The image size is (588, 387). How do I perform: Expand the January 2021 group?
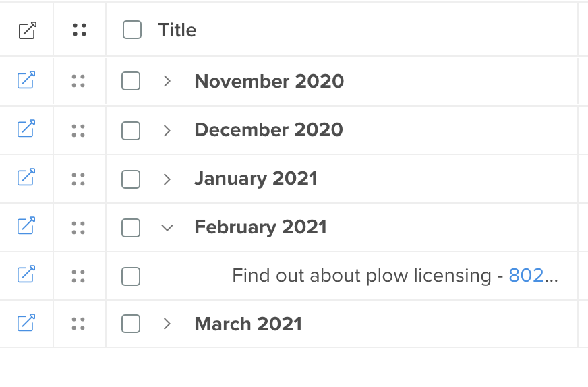click(x=167, y=179)
